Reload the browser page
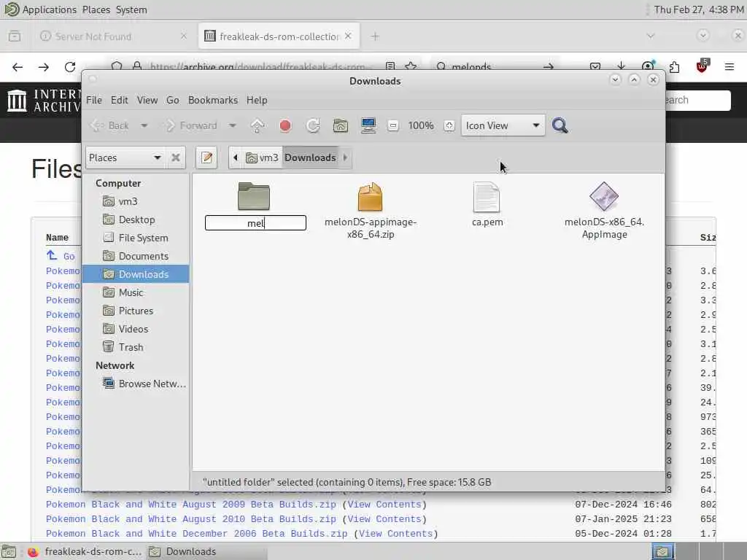The width and height of the screenshot is (747, 560). [70, 67]
